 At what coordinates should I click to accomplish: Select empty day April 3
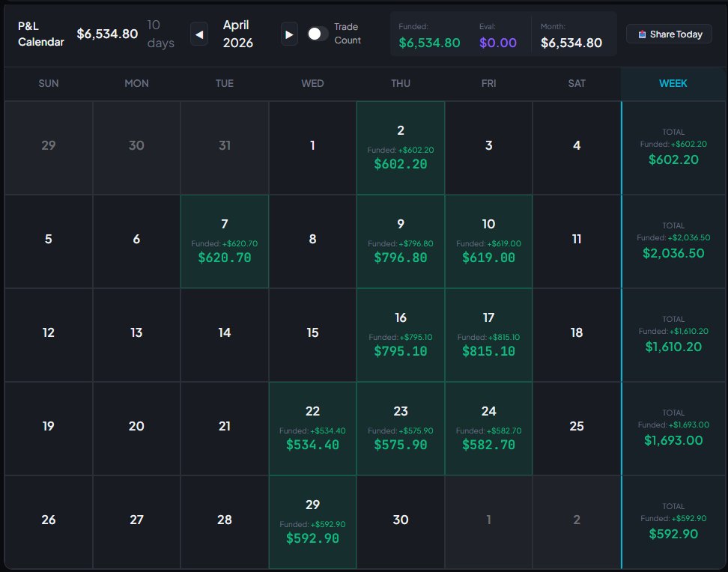click(488, 147)
